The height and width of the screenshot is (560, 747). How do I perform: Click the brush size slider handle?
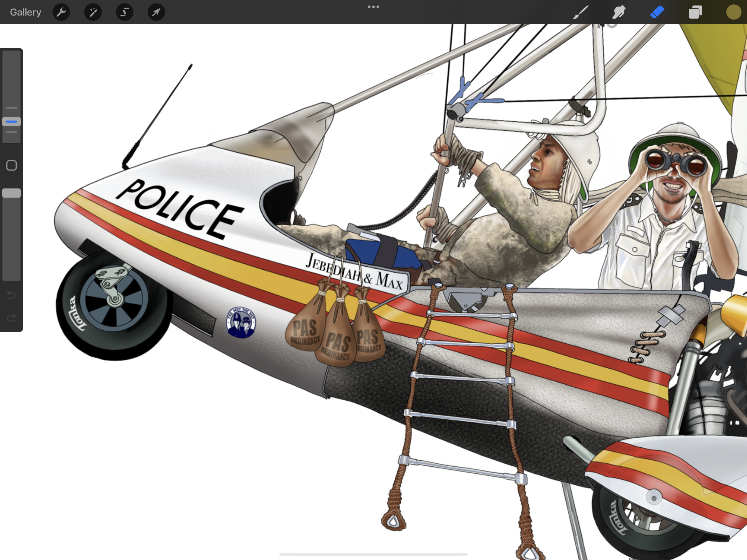point(11,122)
